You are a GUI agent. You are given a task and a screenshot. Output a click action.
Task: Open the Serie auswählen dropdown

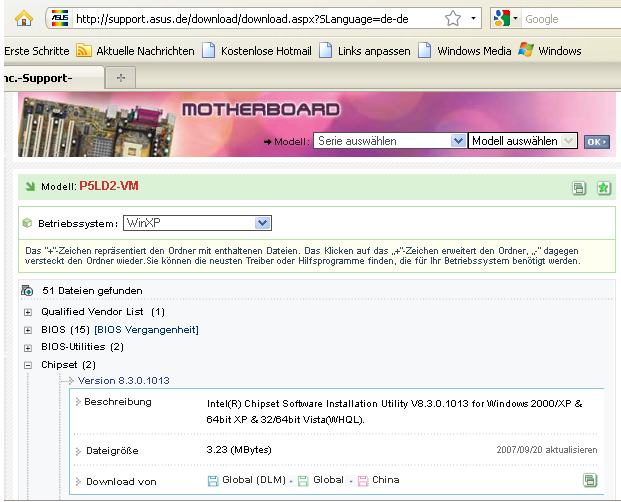(x=389, y=141)
